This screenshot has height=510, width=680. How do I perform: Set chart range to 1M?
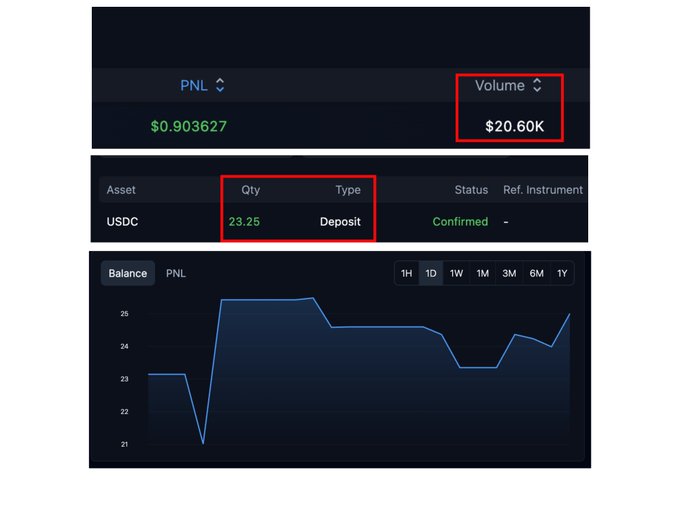tap(483, 273)
